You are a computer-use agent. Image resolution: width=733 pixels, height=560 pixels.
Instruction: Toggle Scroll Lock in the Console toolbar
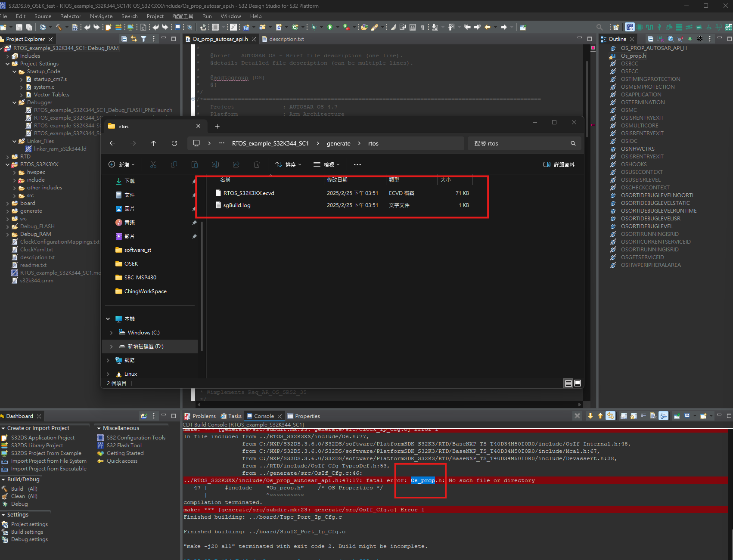pyautogui.click(x=634, y=416)
